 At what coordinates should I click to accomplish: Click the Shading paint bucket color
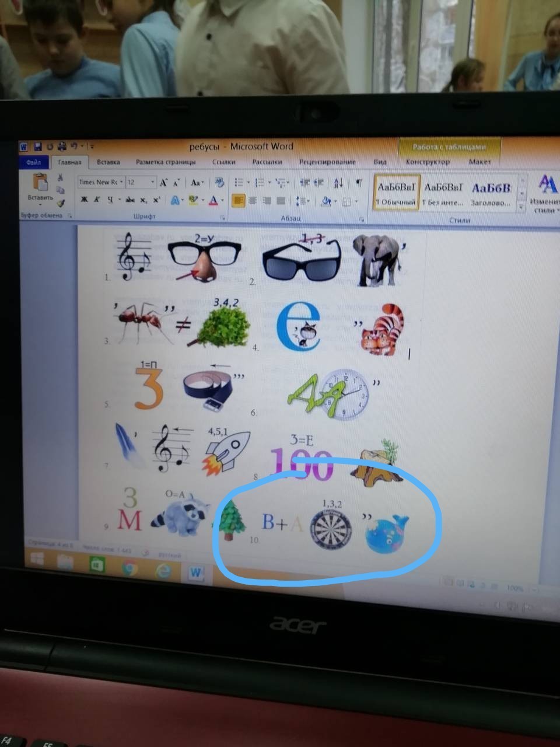[326, 200]
